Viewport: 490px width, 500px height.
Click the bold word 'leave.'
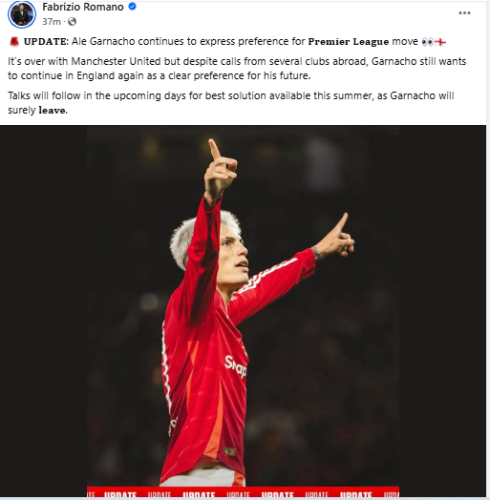tap(53, 110)
